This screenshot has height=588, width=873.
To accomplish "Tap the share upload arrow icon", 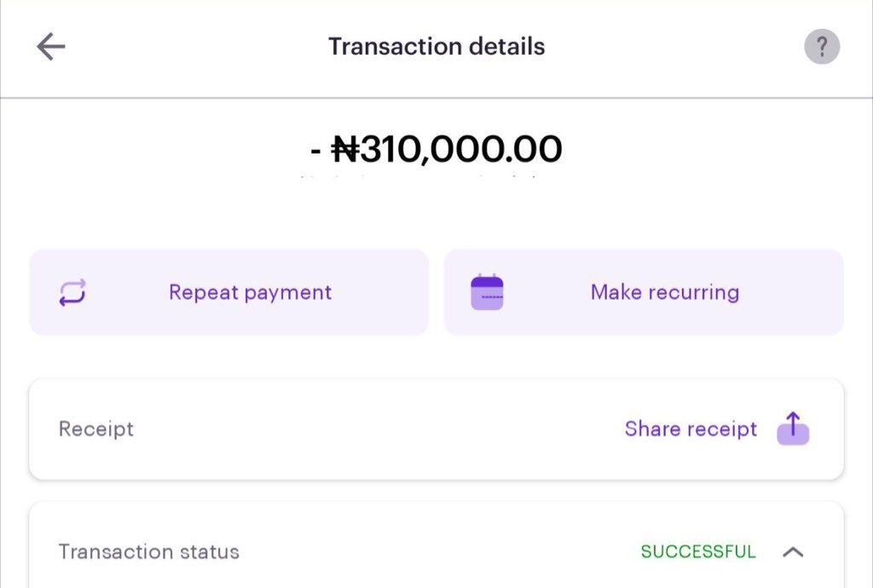I will click(793, 429).
